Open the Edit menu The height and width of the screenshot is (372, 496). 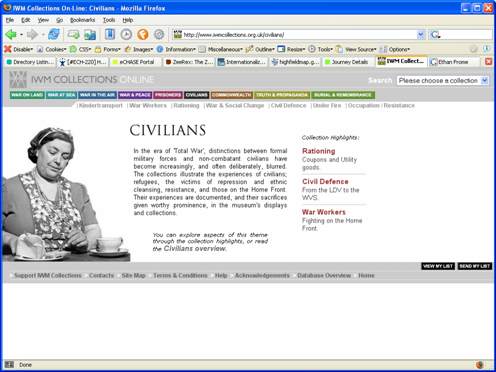click(x=25, y=20)
